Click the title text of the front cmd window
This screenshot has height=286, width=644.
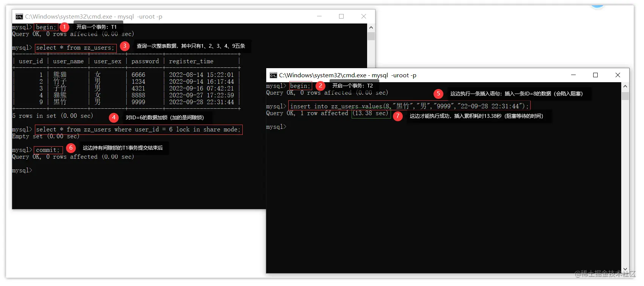pos(347,75)
